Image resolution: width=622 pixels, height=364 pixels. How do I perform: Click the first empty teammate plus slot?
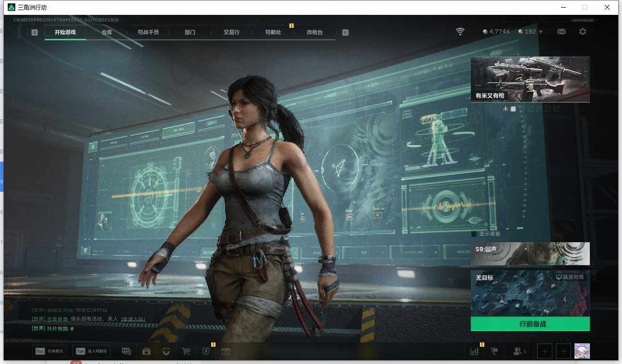(x=545, y=351)
